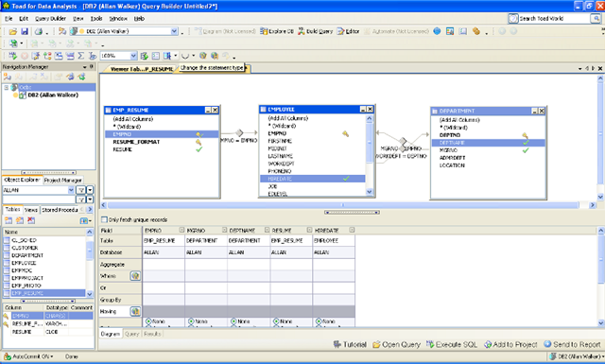
Task: Click the Explore DB toolbar icon
Action: click(x=277, y=31)
